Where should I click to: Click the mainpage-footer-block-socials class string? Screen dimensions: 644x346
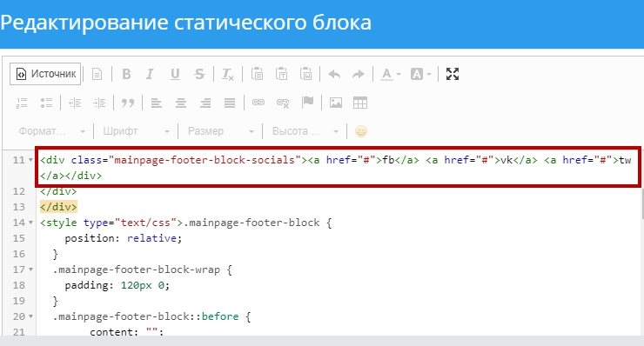click(205, 160)
